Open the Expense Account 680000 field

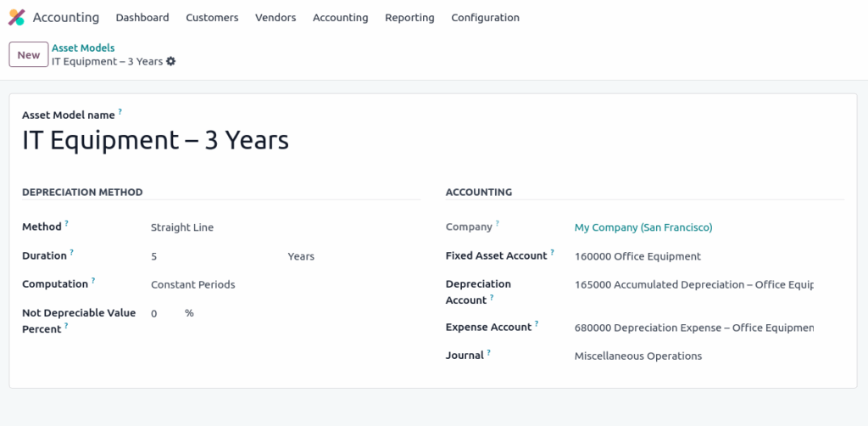(x=694, y=328)
